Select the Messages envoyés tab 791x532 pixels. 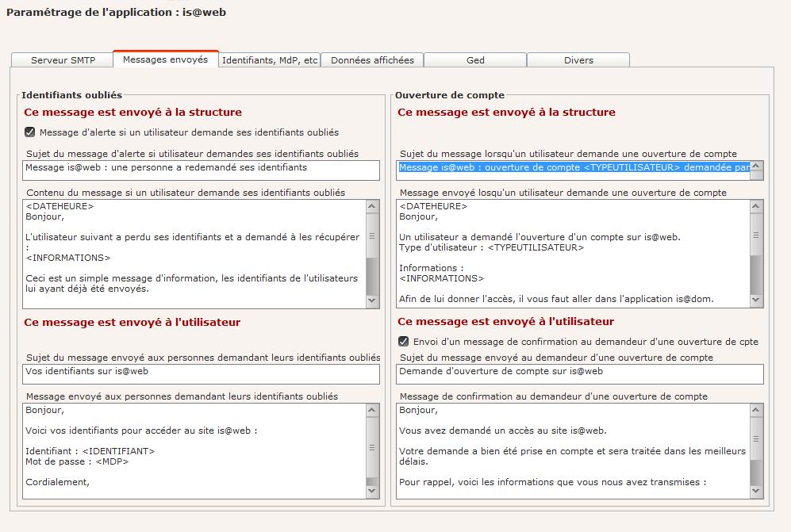click(166, 59)
